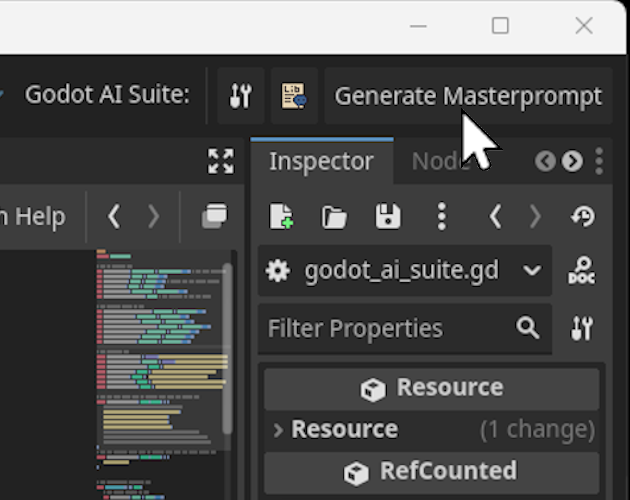Maximize the Godot window
The width and height of the screenshot is (630, 500).
[x=500, y=26]
